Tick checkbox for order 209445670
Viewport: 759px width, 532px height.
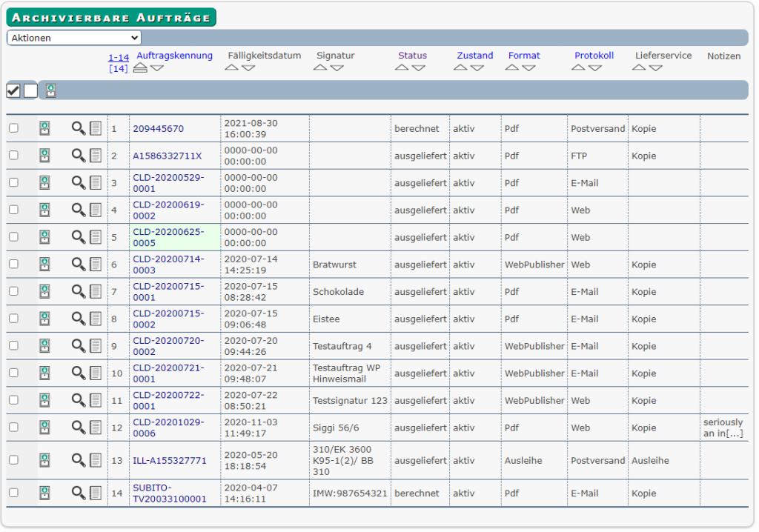13,128
